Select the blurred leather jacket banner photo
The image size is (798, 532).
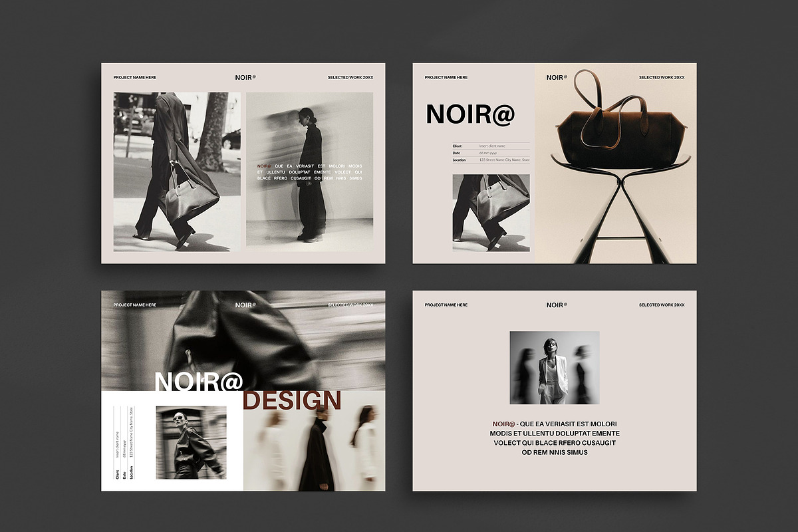tap(243, 340)
